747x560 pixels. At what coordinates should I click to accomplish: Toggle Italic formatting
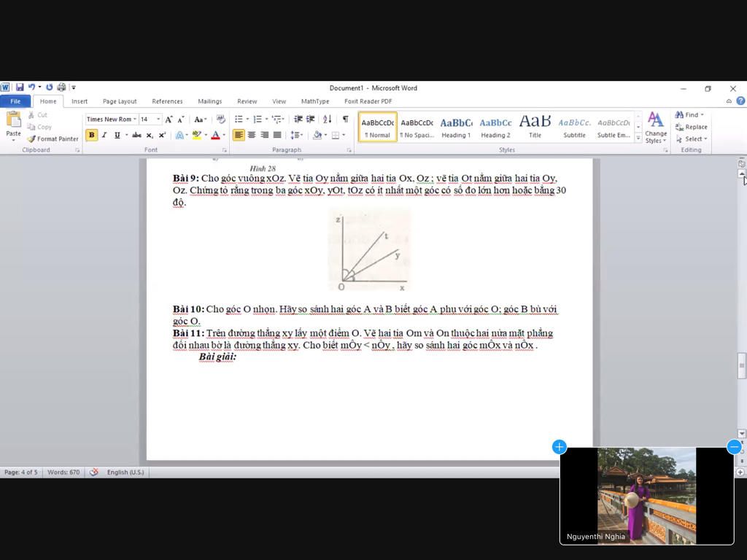pyautogui.click(x=104, y=135)
